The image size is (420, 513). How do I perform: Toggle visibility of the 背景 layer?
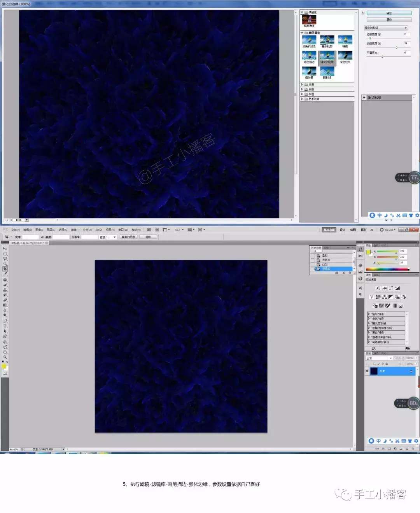click(367, 371)
